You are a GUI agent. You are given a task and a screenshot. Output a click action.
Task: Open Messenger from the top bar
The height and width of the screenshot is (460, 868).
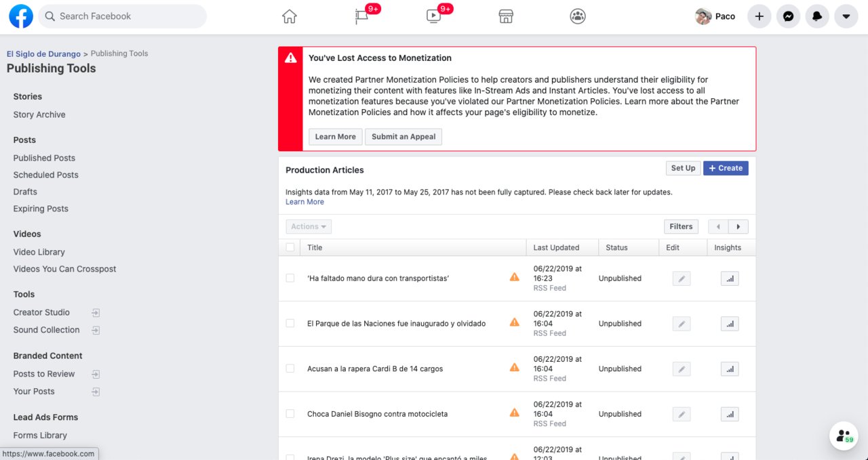[x=788, y=16]
